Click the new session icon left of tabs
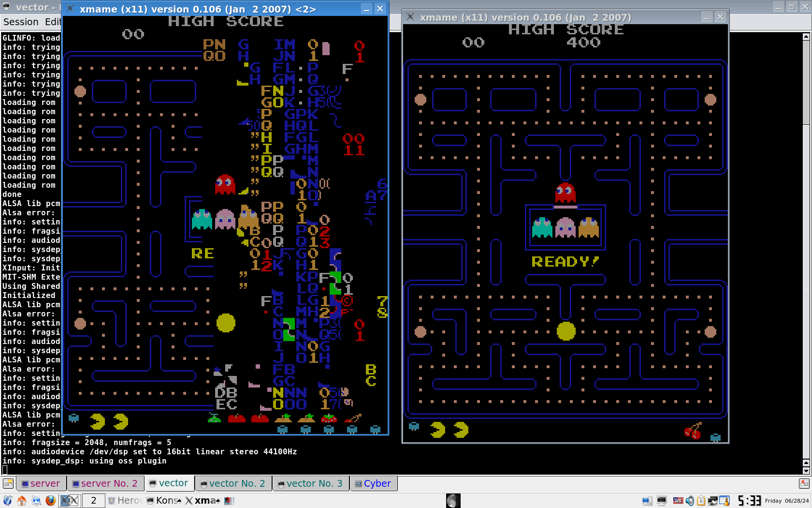Image resolution: width=812 pixels, height=508 pixels. coord(8,483)
